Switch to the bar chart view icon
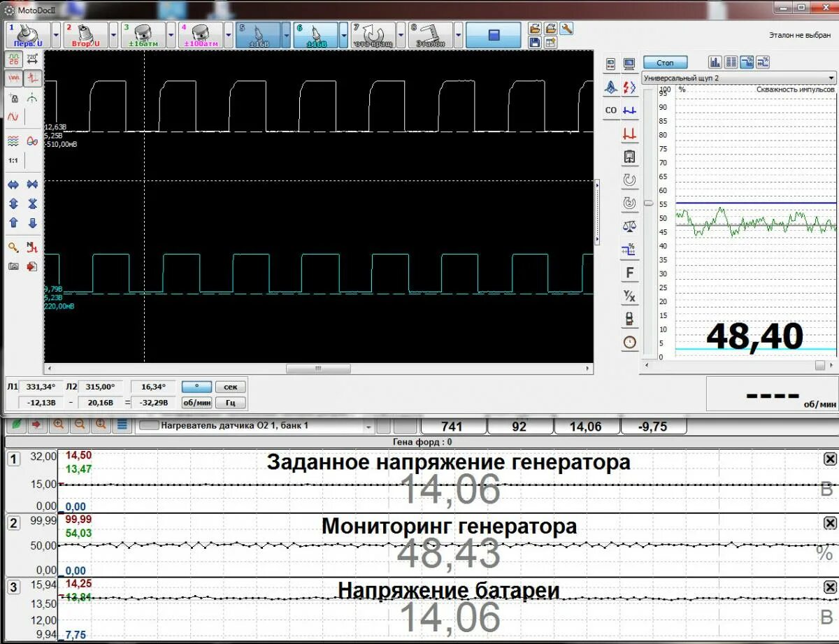The width and height of the screenshot is (839, 644). 715,62
